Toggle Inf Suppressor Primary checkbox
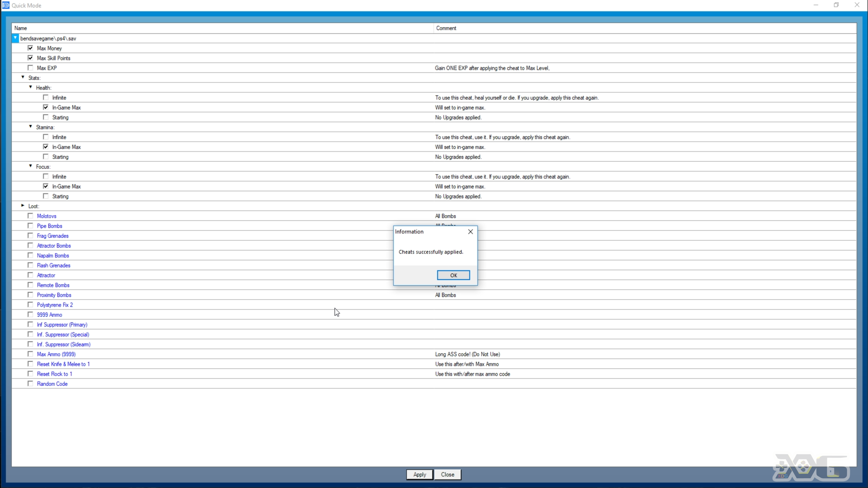Image resolution: width=868 pixels, height=488 pixels. tap(30, 324)
